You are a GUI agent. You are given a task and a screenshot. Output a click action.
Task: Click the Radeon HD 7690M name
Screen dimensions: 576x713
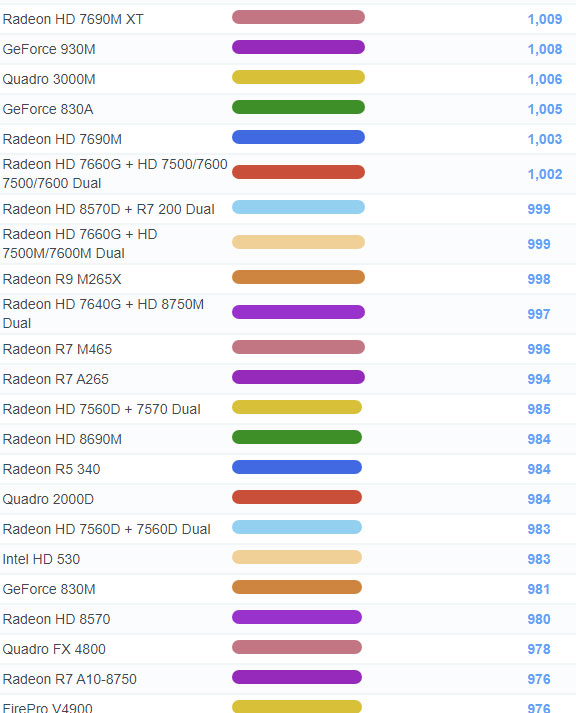pyautogui.click(x=62, y=139)
